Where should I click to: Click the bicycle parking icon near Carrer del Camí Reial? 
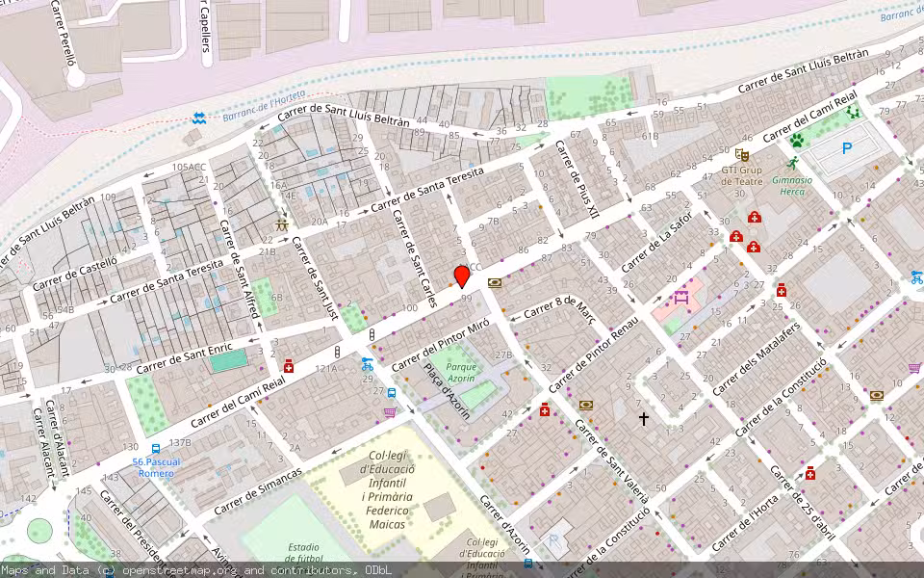coord(366,364)
